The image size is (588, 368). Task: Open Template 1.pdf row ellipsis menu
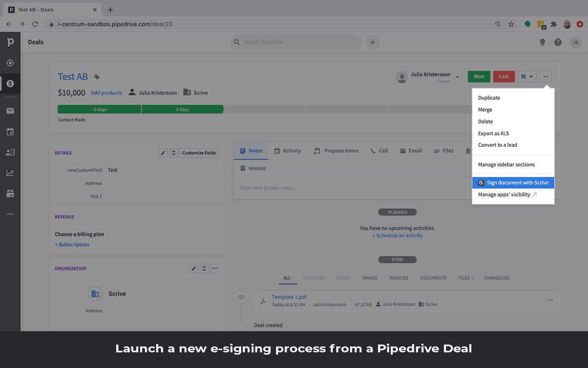(x=550, y=300)
